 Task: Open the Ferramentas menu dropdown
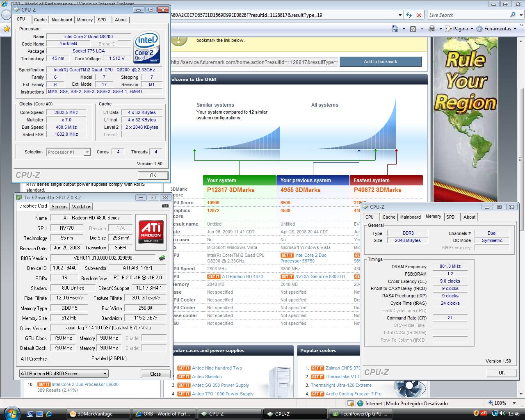tap(498, 29)
